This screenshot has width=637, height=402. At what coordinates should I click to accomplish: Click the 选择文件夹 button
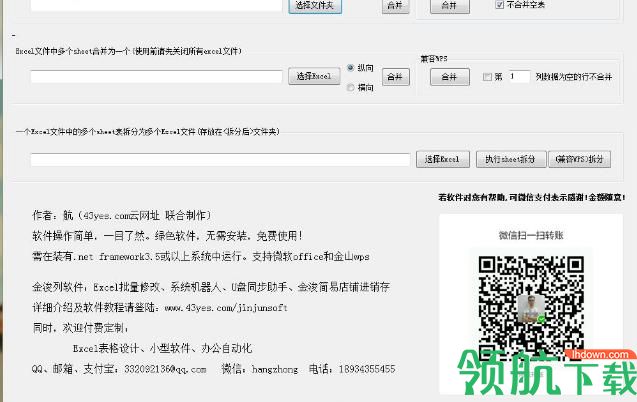pos(315,6)
